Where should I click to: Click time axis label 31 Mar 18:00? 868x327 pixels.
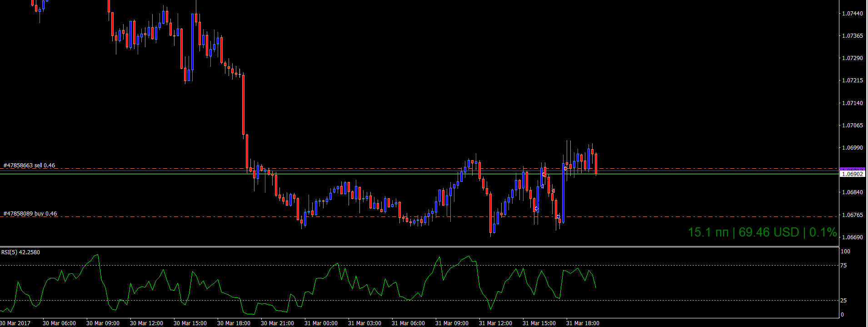click(583, 323)
